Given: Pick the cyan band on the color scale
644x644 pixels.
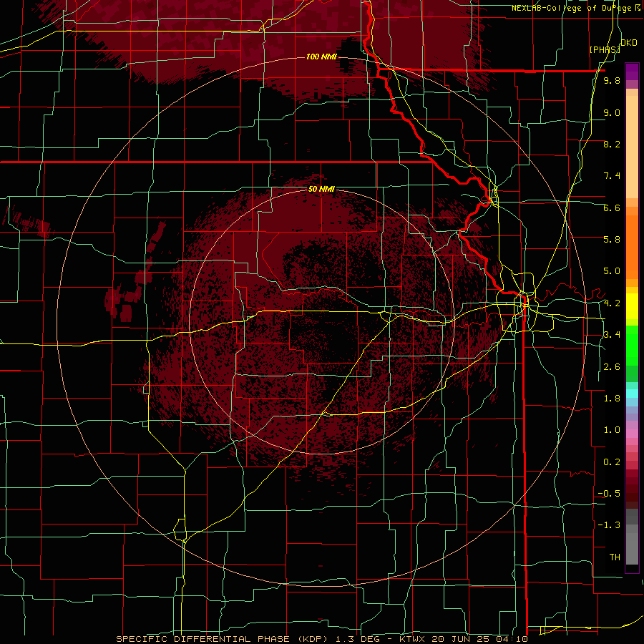Looking at the screenshot, I should click(632, 394).
